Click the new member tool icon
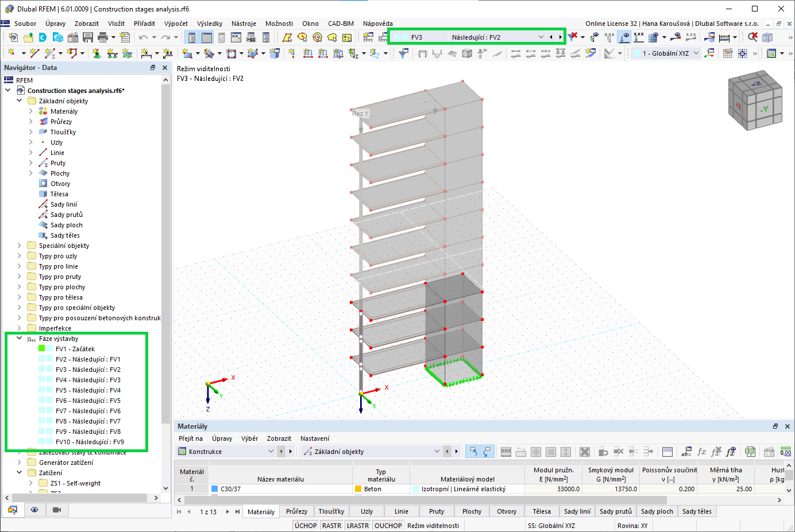This screenshot has height=532, width=795. 50,53
